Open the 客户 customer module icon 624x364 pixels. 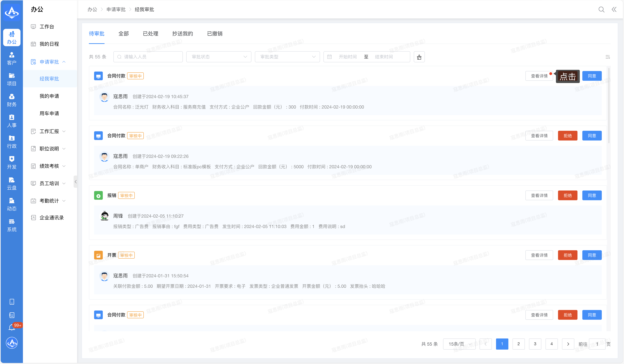(12, 59)
